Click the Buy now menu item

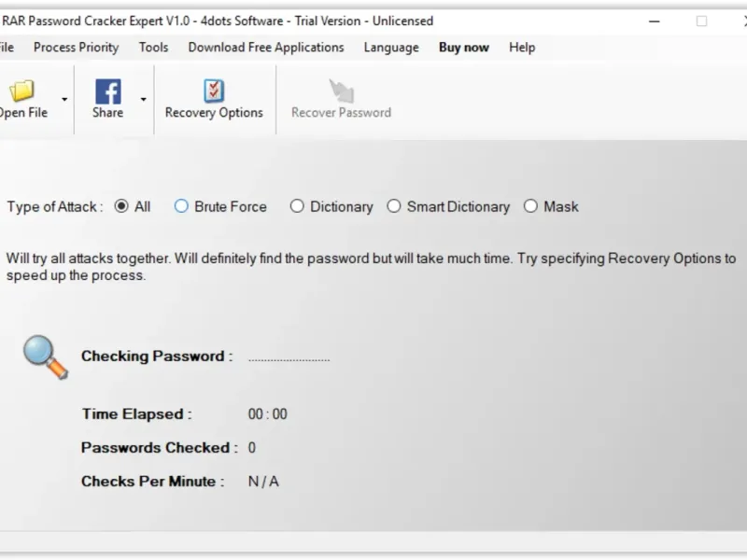tap(464, 48)
